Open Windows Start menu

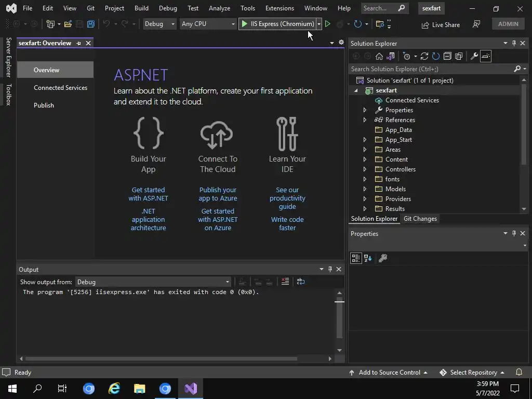pyautogui.click(x=12, y=388)
